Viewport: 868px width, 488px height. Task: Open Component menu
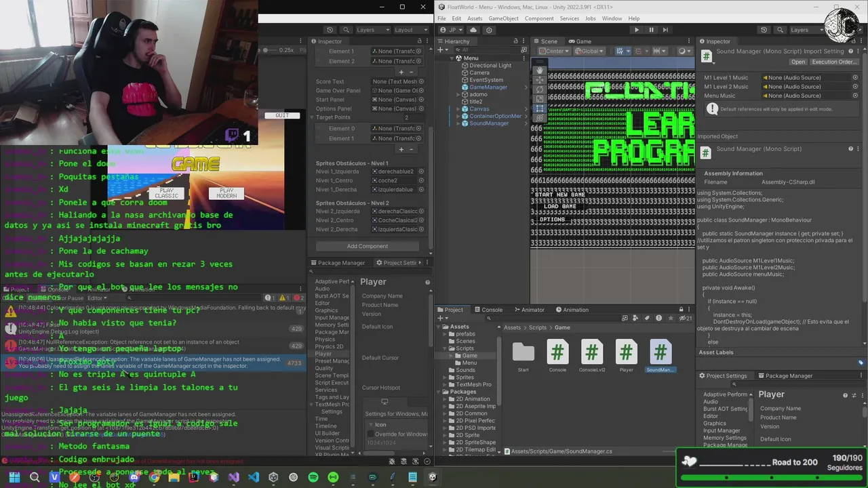click(539, 18)
